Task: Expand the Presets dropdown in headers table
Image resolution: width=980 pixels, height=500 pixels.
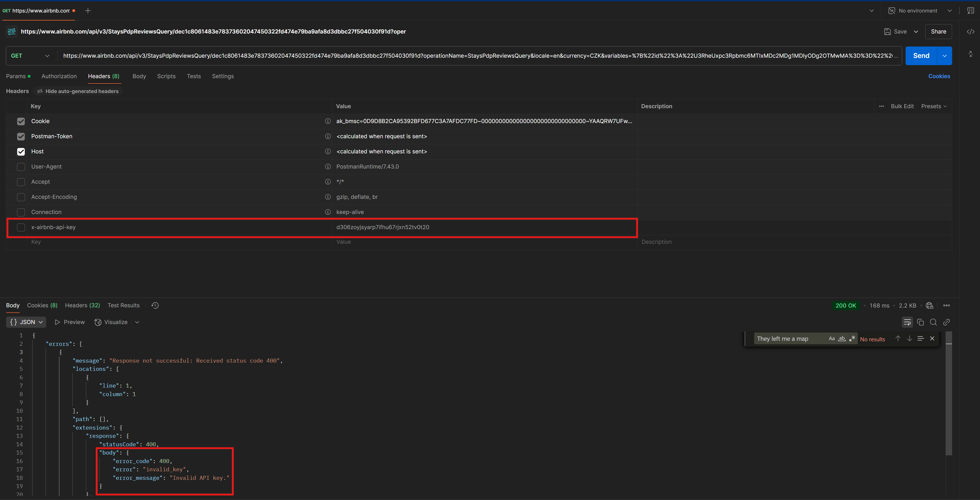Action: point(934,106)
